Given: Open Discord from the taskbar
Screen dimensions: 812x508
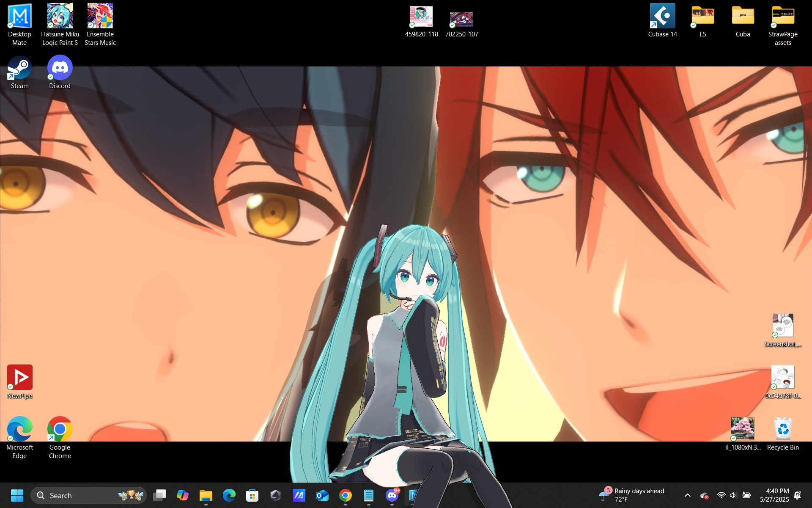Looking at the screenshot, I should (392, 495).
